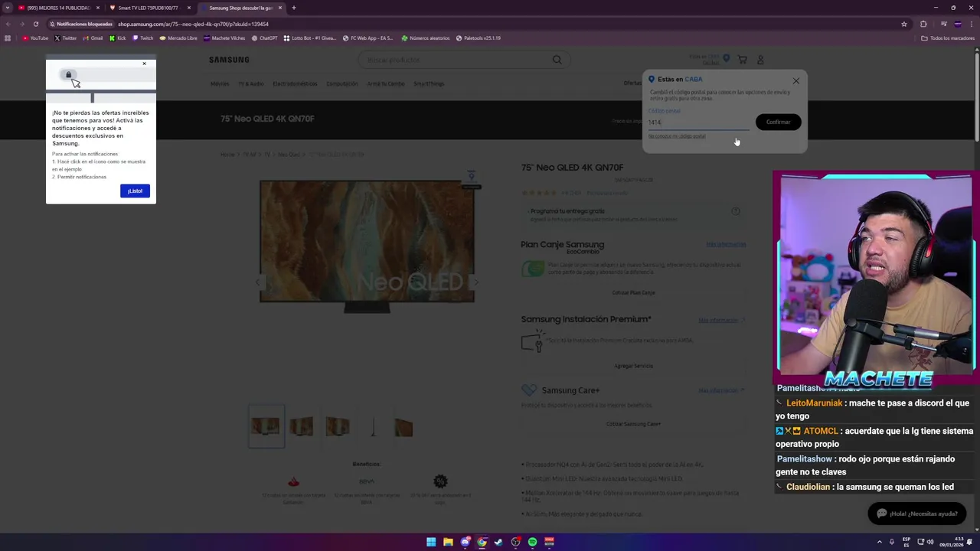This screenshot has height=551, width=980.
Task: Open the Kick bookmark
Action: tap(118, 38)
